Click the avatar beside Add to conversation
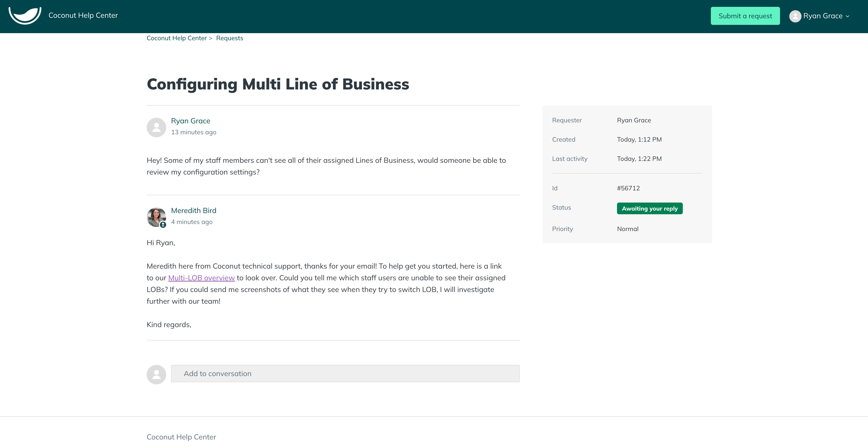The image size is (868, 448). coord(156,375)
